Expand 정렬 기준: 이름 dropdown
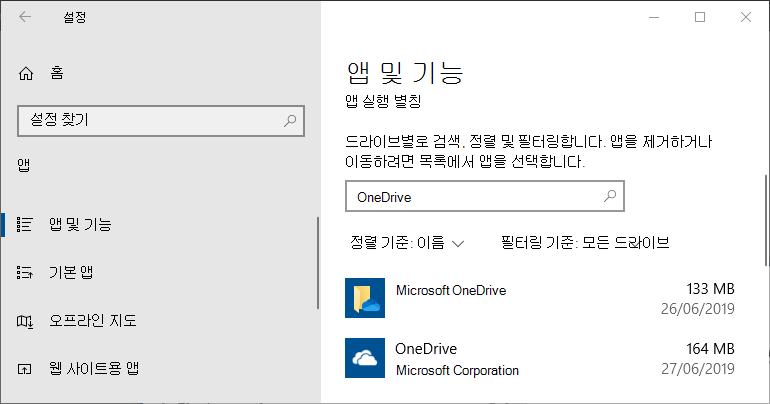Image resolution: width=770 pixels, height=404 pixels. click(407, 242)
